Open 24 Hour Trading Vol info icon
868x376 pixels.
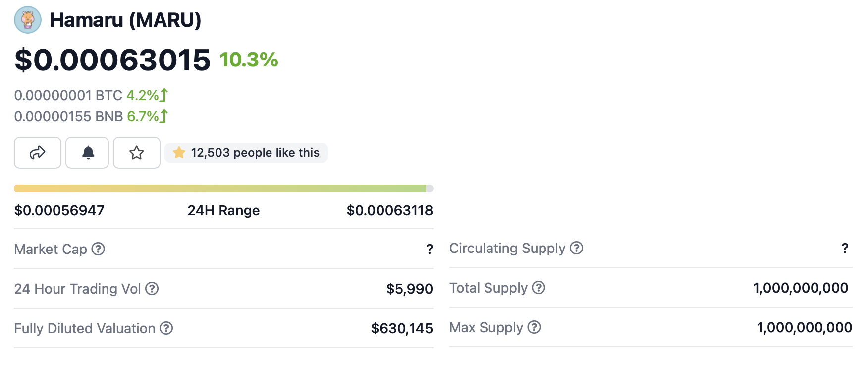152,289
